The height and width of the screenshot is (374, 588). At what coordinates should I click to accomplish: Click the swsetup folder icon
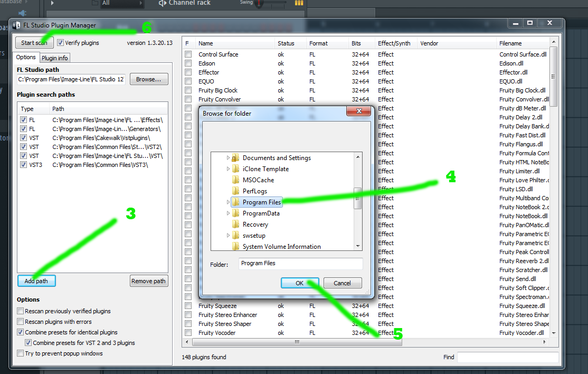coord(235,235)
